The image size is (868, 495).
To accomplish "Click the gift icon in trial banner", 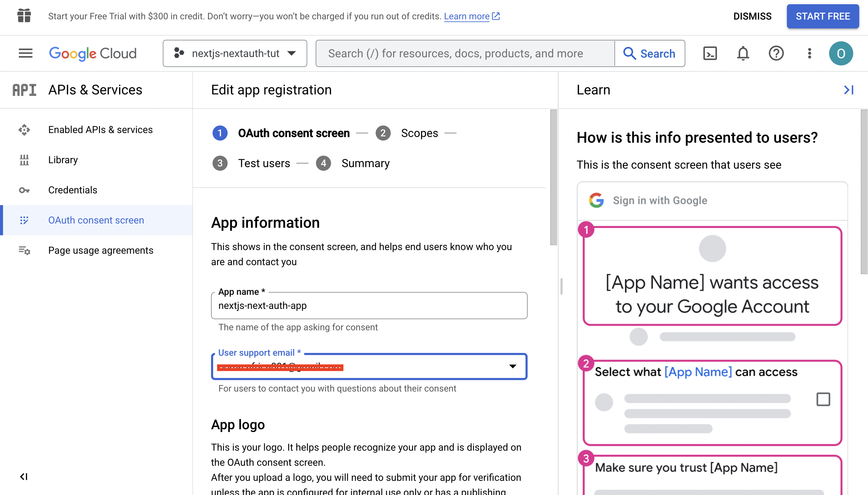I will [x=24, y=16].
